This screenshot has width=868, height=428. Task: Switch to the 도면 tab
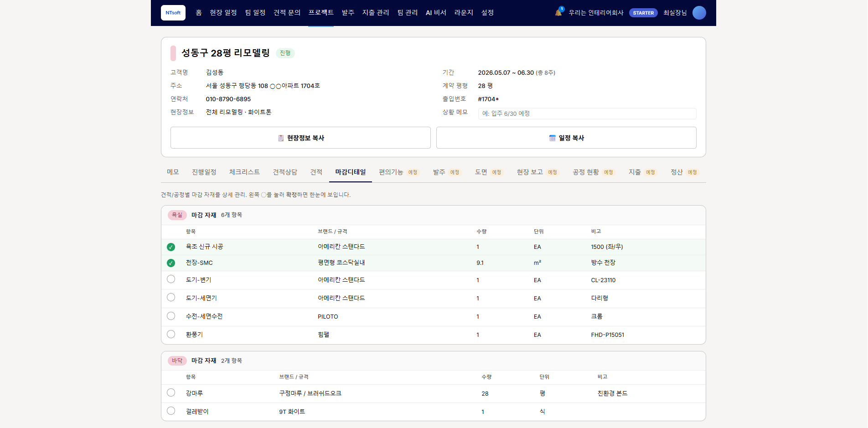click(x=489, y=172)
